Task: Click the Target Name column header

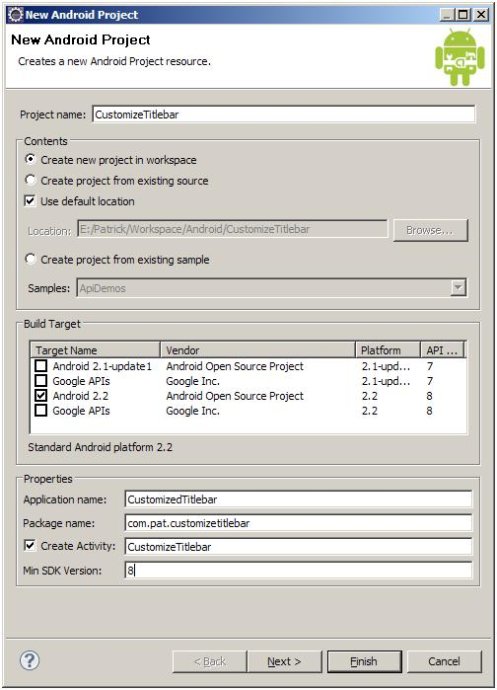Action: click(x=95, y=350)
